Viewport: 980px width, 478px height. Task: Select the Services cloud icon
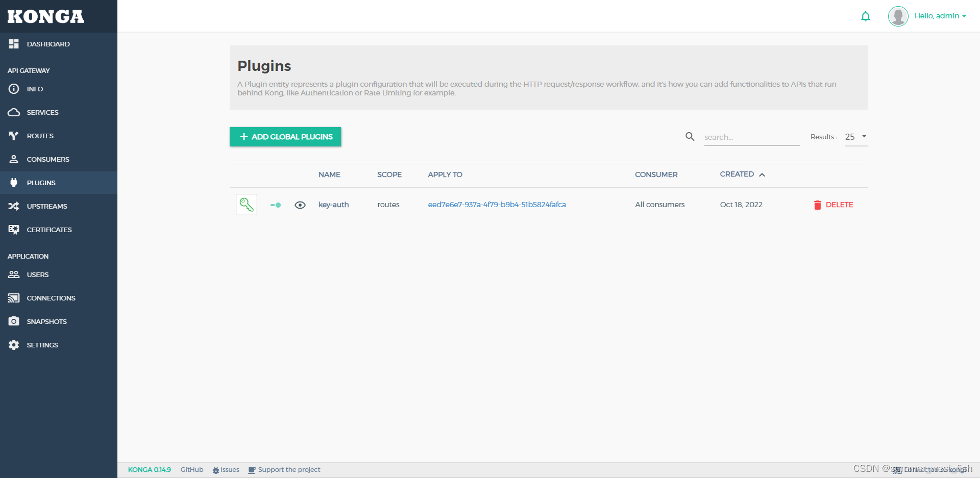(13, 112)
